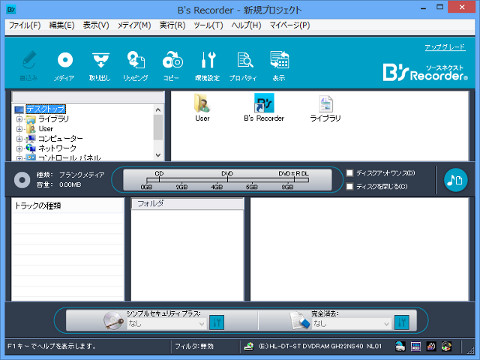Select the Library (ライブラリ) icon in file pane

click(325, 108)
